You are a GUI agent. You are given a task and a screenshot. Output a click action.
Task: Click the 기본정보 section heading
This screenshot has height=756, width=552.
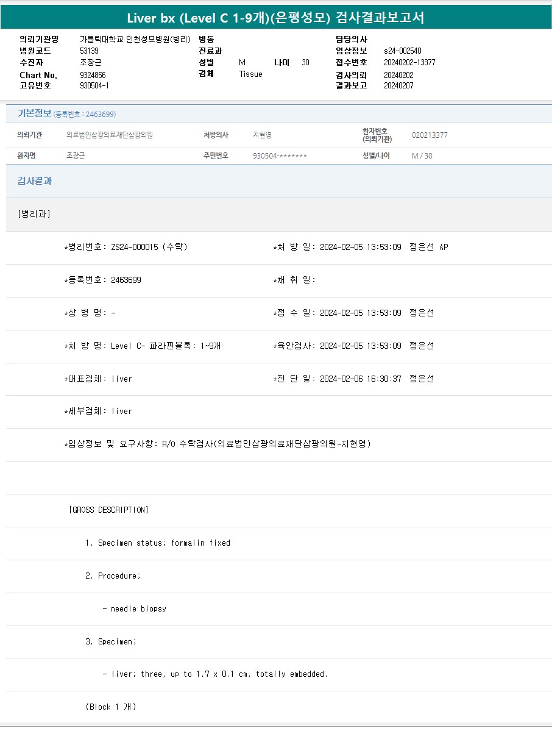[34, 113]
